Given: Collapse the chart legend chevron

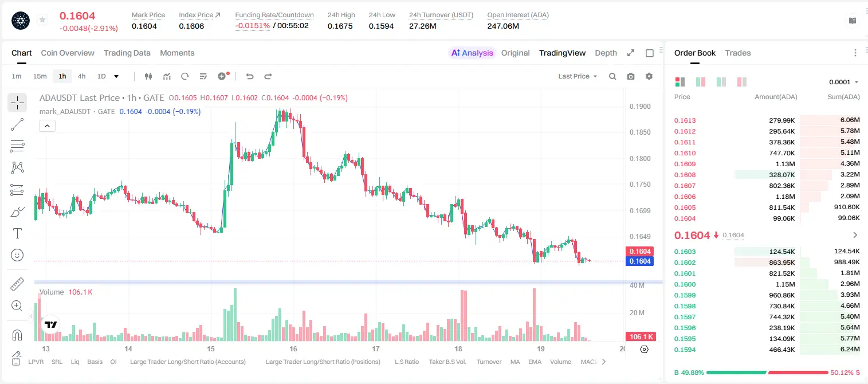Looking at the screenshot, I should pyautogui.click(x=47, y=126).
